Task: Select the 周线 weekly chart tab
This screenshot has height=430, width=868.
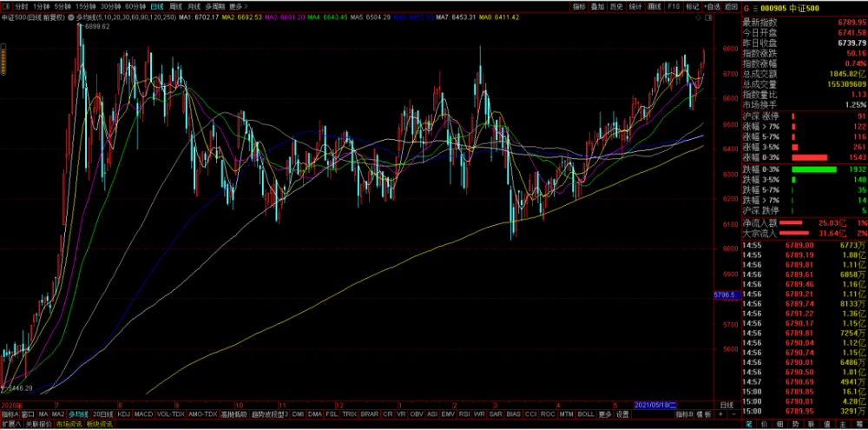Action: coord(175,7)
